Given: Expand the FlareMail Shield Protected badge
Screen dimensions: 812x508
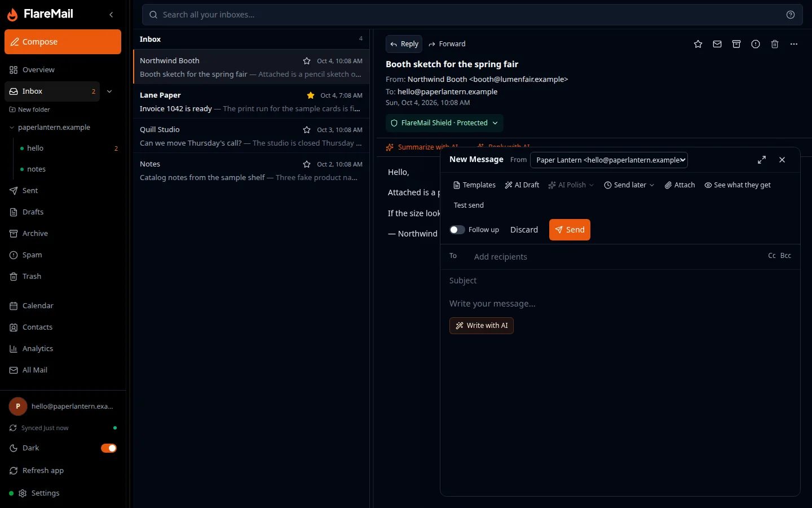Looking at the screenshot, I should [444, 123].
